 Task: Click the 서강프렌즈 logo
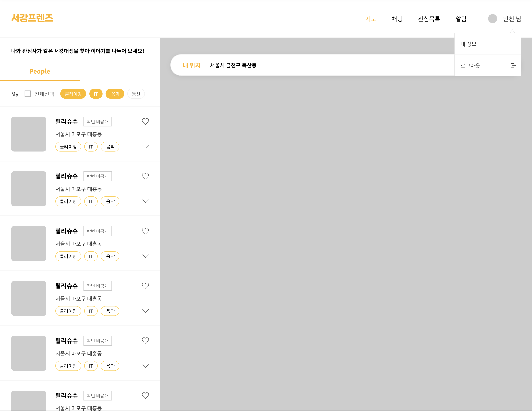tap(32, 18)
